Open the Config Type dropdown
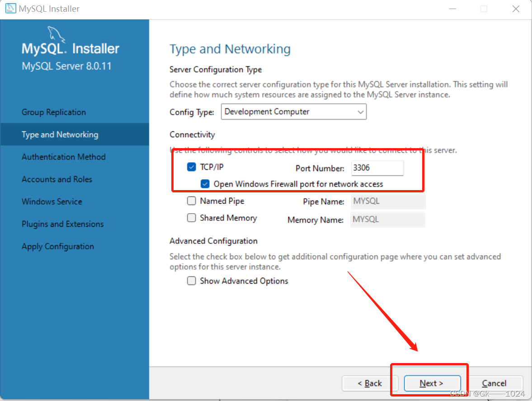Image resolution: width=532 pixels, height=401 pixels. click(x=293, y=112)
